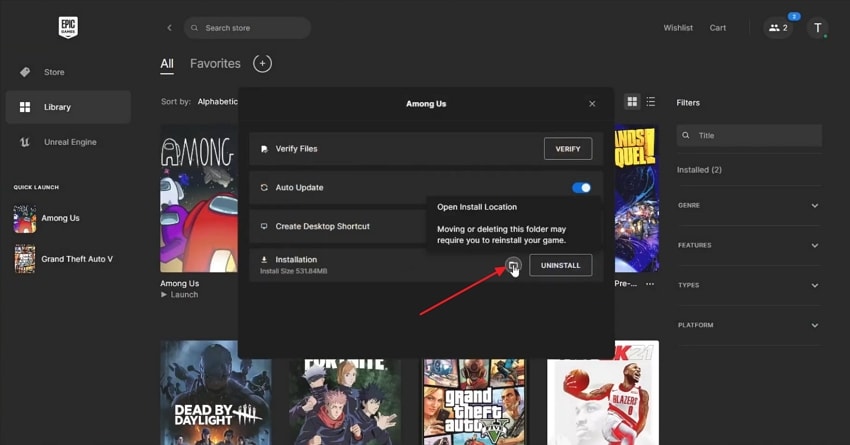Click the Among Us quick launch label
The image size is (850, 445).
click(60, 218)
